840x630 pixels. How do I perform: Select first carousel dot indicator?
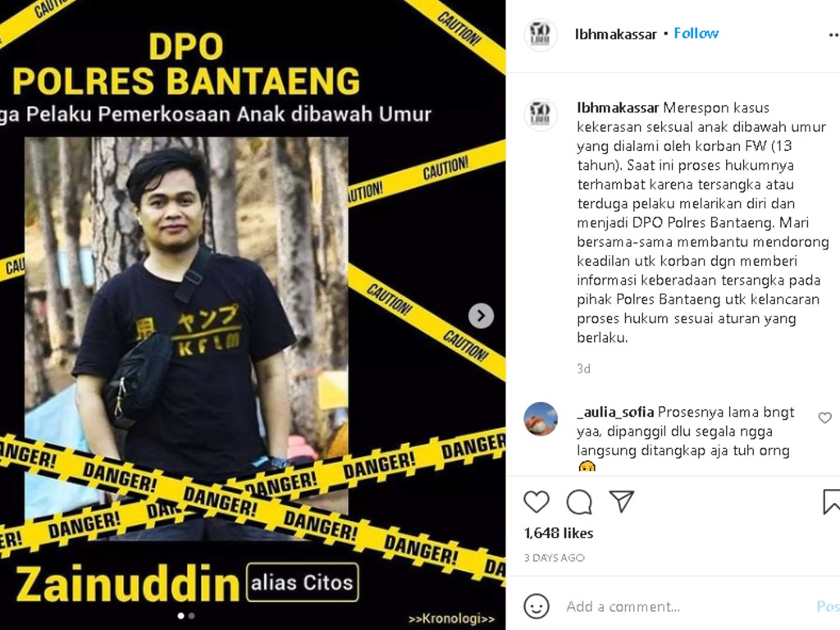point(181,616)
